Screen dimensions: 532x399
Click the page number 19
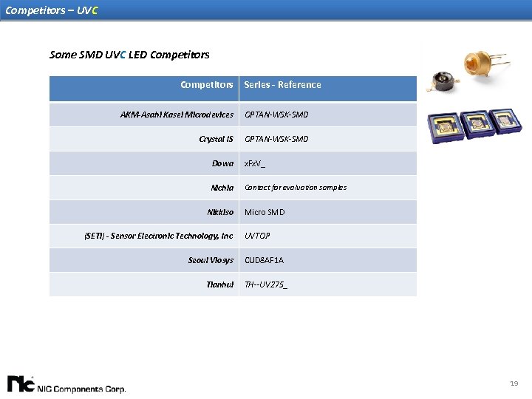click(x=514, y=383)
